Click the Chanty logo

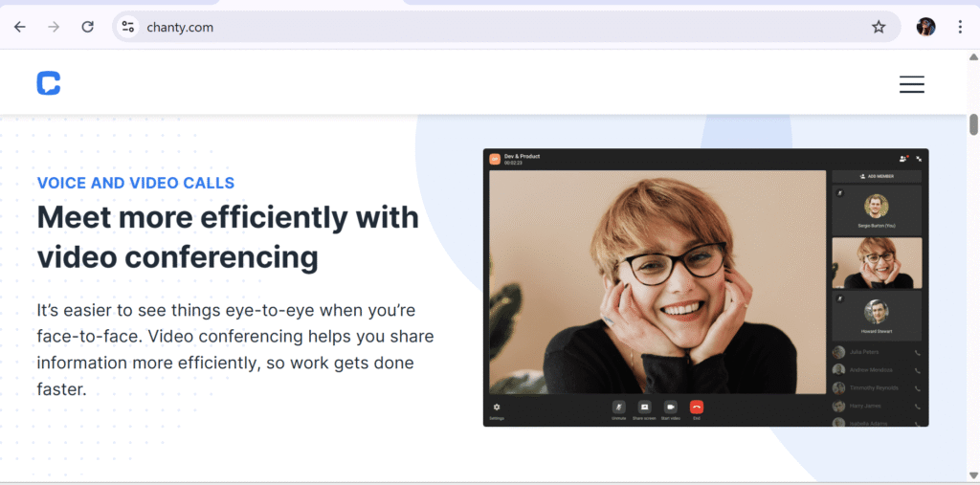(48, 83)
